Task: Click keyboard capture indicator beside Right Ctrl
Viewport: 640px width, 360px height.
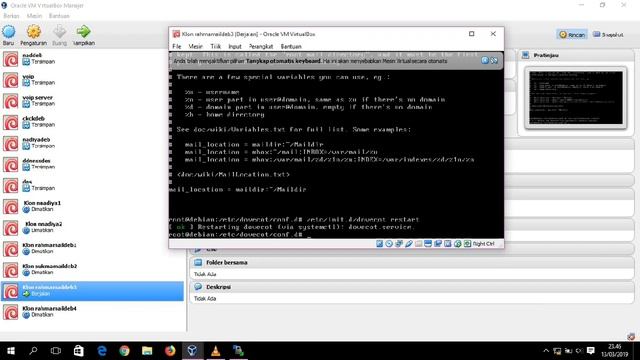Action: (x=467, y=244)
